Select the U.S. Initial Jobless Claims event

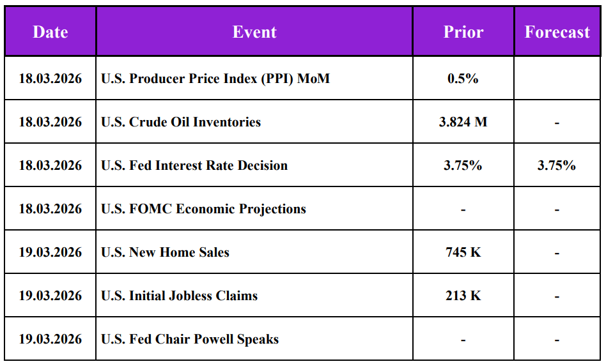(179, 296)
